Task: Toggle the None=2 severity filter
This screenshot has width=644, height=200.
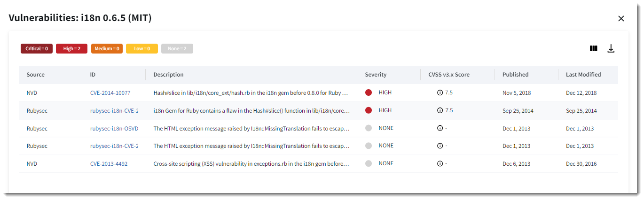Action: (x=177, y=48)
